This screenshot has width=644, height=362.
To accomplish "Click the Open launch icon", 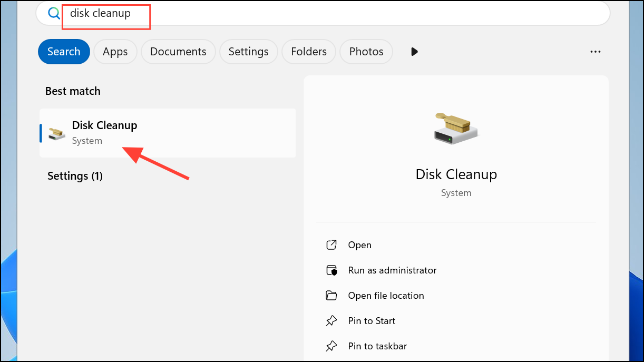I will [331, 245].
